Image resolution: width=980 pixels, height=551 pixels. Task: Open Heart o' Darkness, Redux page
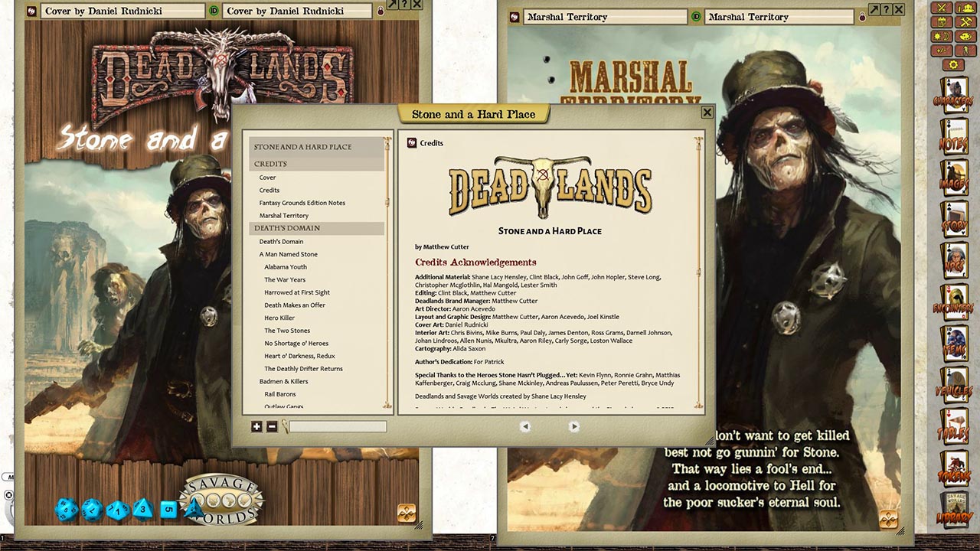(x=300, y=356)
